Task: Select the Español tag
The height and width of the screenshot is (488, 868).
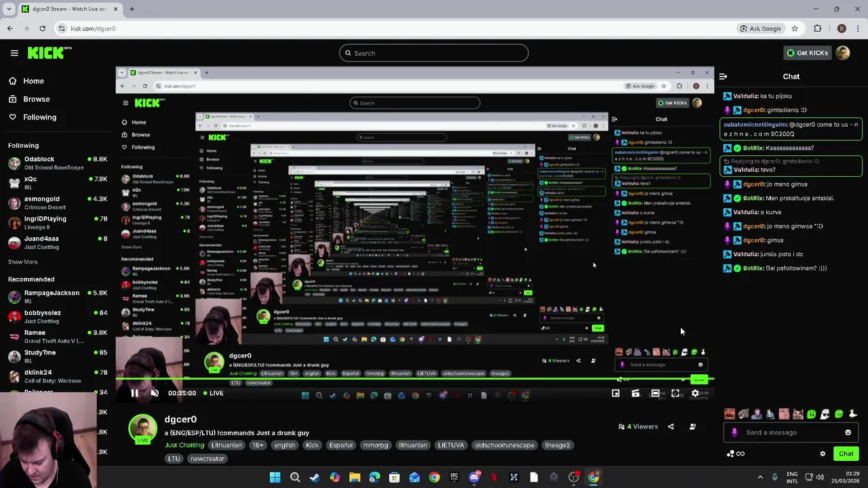Action: [341, 445]
